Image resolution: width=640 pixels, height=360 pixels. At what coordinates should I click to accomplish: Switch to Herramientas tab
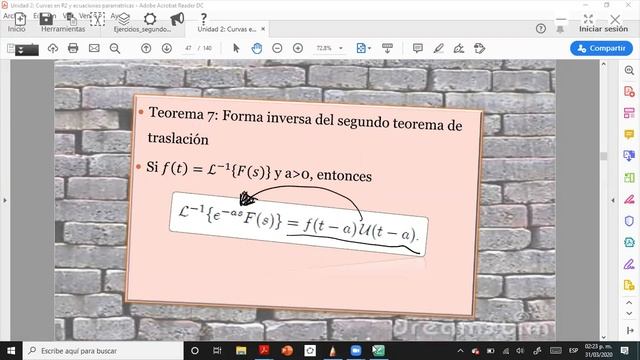(63, 29)
